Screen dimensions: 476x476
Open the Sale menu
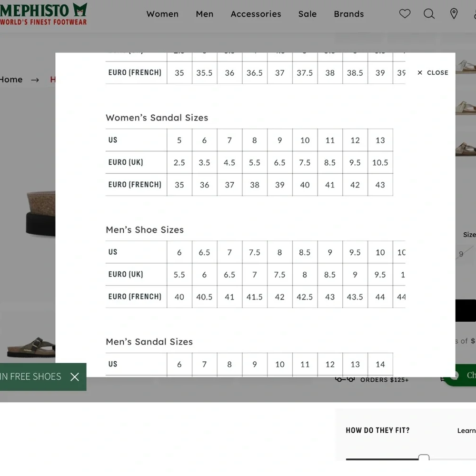307,14
